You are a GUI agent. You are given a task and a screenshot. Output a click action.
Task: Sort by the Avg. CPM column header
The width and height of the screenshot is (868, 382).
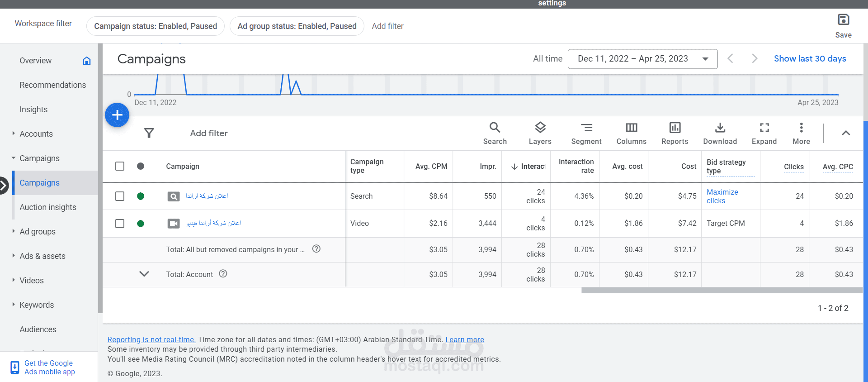(431, 167)
